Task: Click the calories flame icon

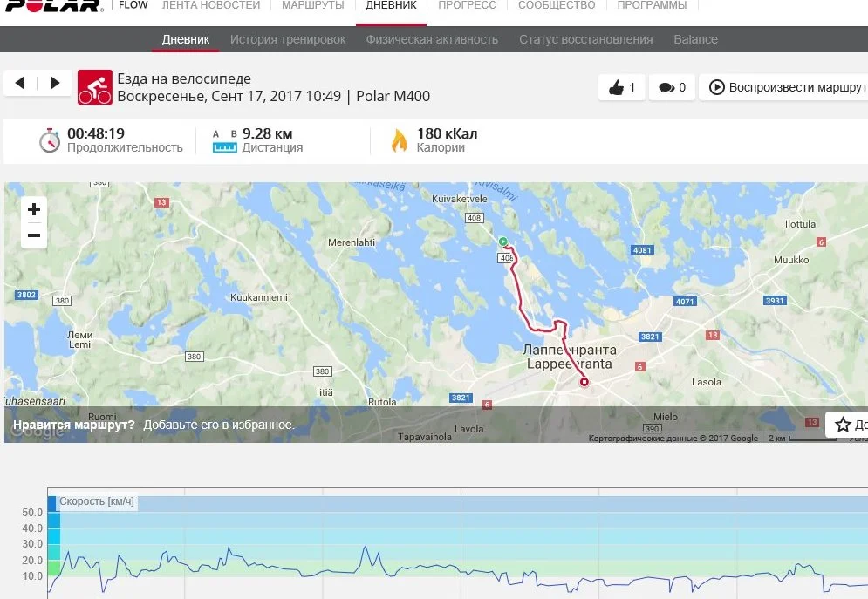Action: (x=400, y=140)
